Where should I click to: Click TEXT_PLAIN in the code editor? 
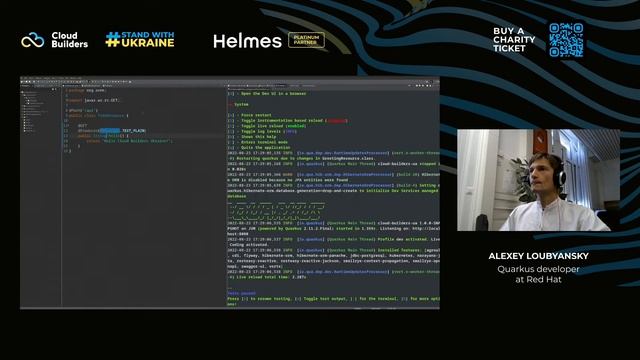point(133,131)
